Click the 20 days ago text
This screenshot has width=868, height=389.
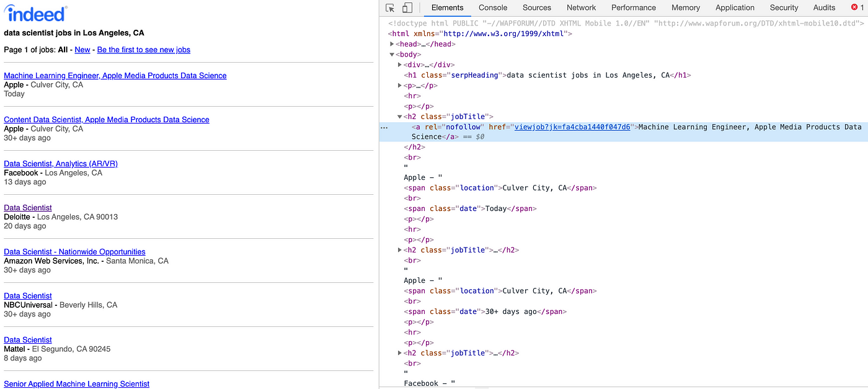[25, 226]
